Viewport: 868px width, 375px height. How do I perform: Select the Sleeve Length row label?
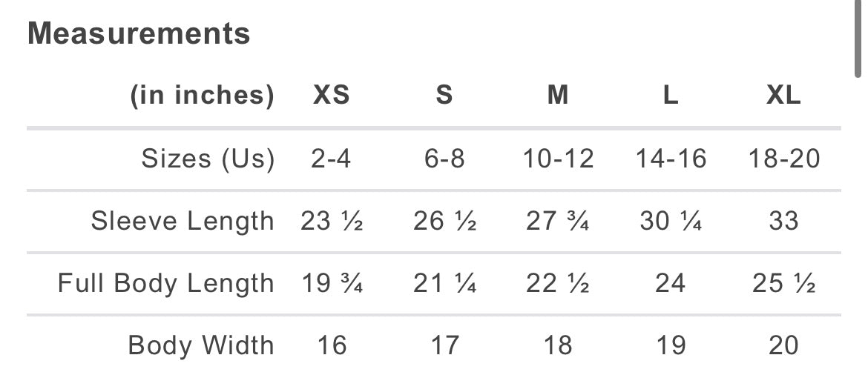183,221
